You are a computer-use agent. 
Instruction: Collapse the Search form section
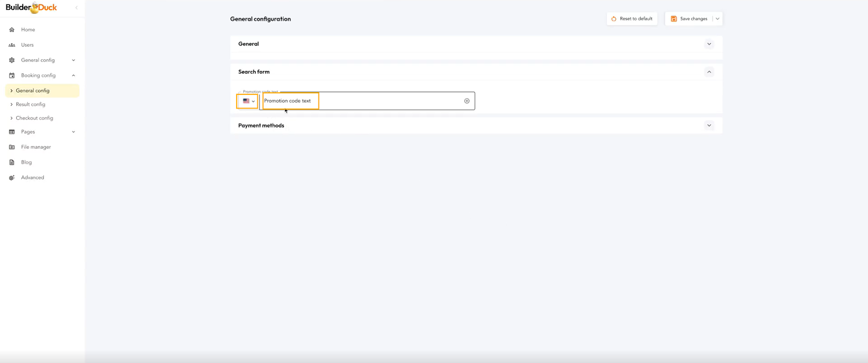coord(709,72)
